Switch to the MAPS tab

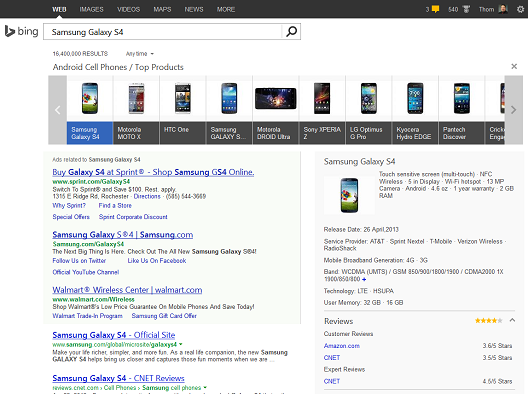162,9
